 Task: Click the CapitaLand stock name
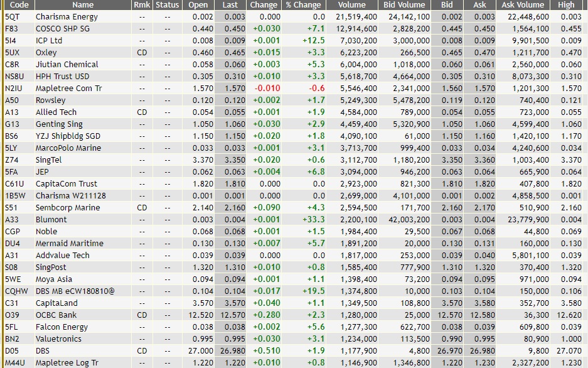click(x=56, y=303)
